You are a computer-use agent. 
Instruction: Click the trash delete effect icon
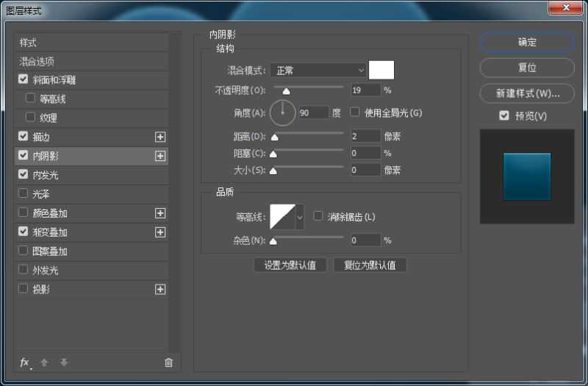pos(168,362)
